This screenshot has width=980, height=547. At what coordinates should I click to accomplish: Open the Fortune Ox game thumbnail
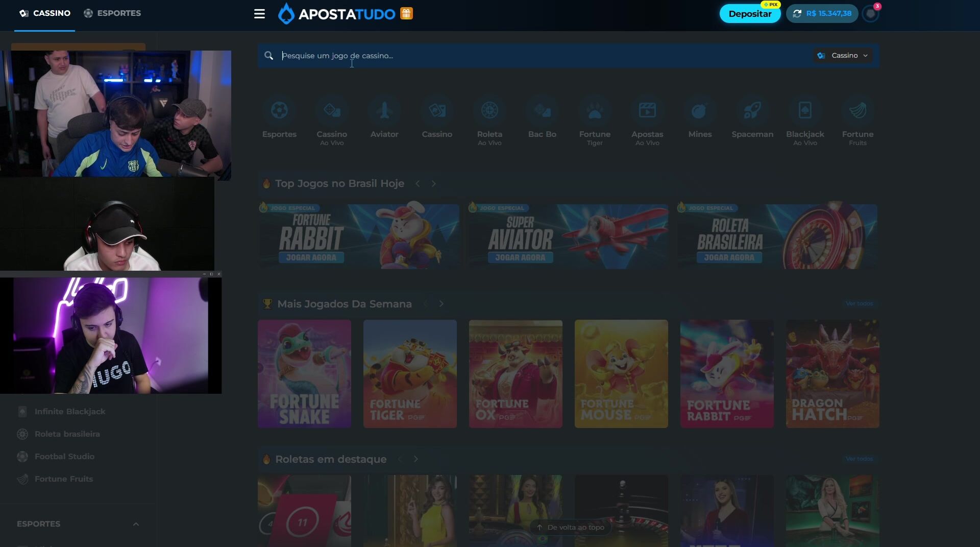(516, 374)
